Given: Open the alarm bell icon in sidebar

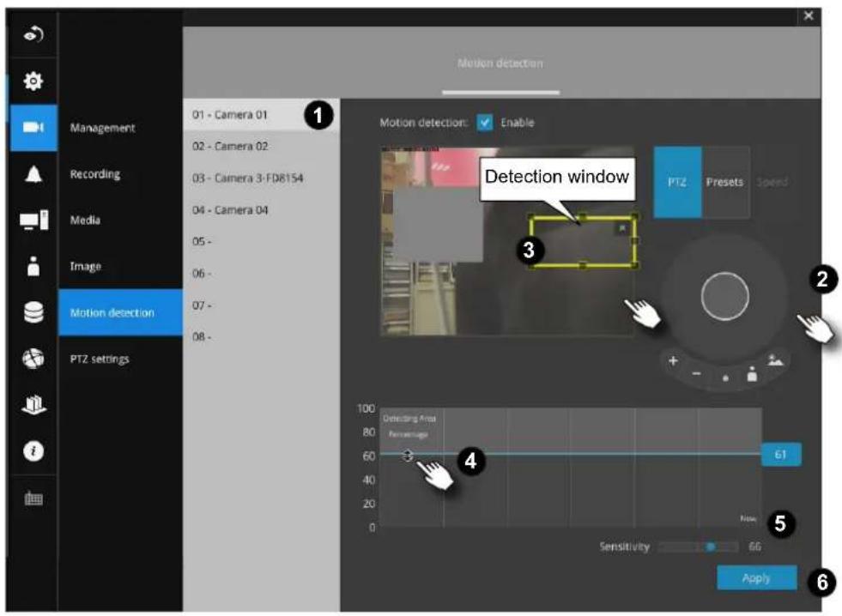Looking at the screenshot, I should point(33,174).
